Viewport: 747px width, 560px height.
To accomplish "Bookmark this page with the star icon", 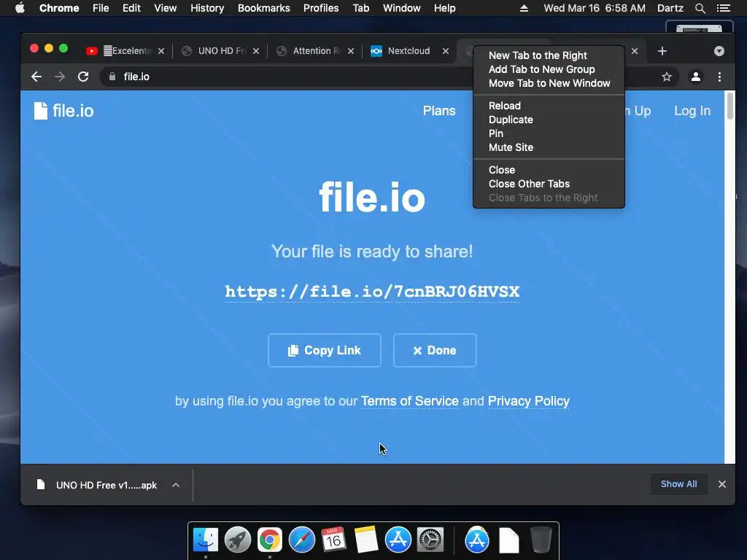I will tap(667, 77).
